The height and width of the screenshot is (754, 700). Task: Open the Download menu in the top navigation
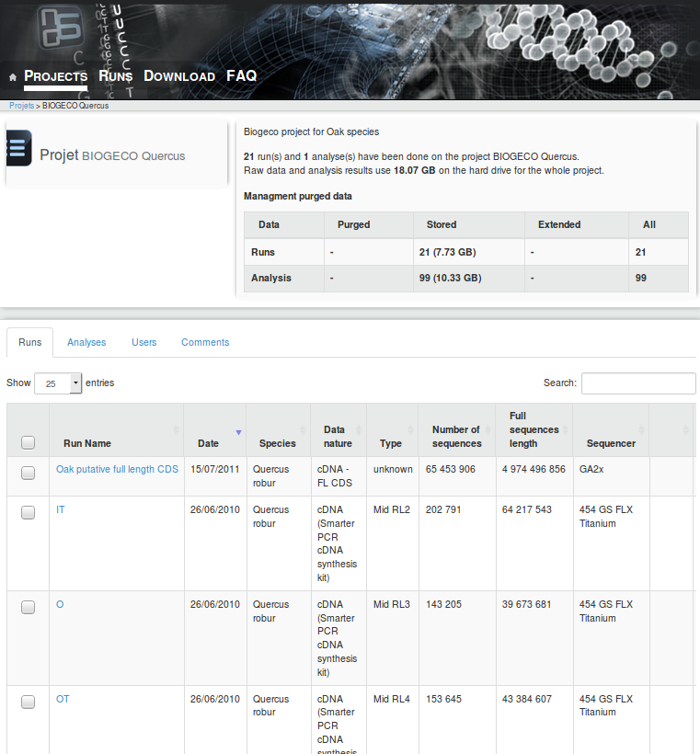178,76
